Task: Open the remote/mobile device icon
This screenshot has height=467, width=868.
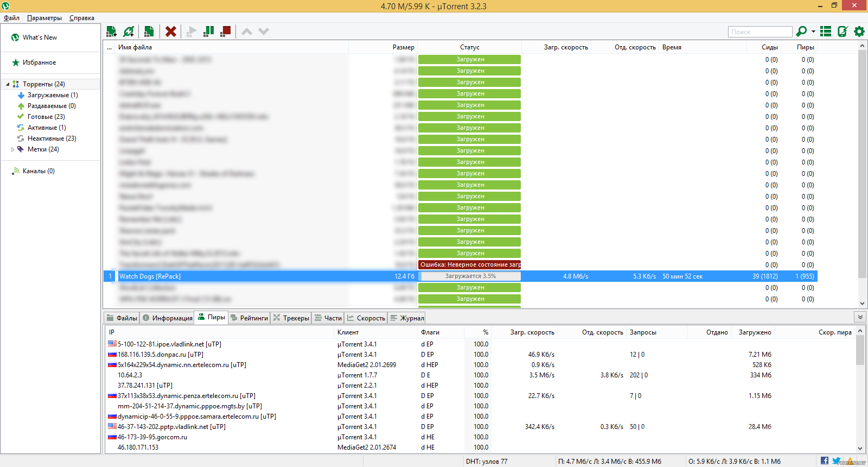Action: click(x=843, y=31)
